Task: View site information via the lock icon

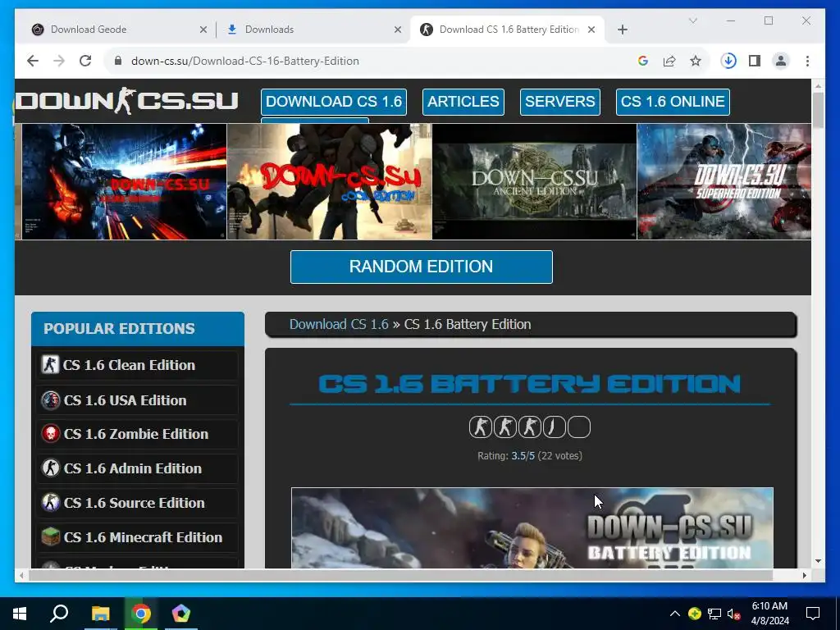Action: 118,61
